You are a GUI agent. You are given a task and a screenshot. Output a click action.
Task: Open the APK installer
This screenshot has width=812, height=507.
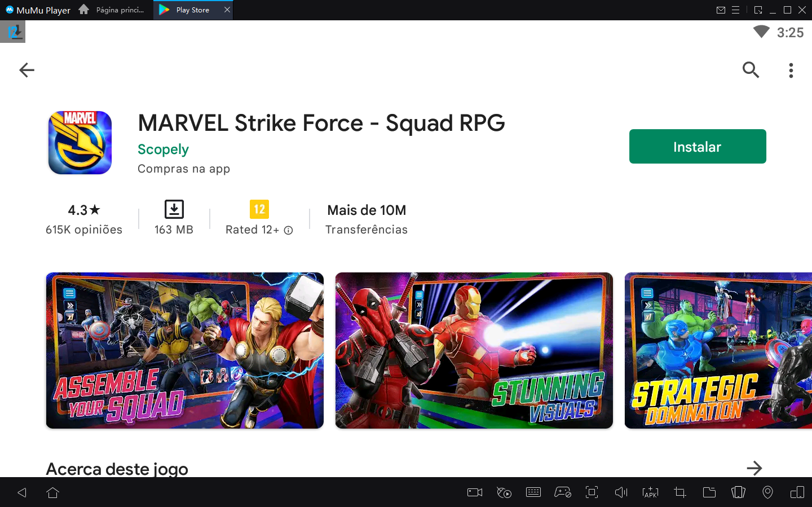pos(650,492)
